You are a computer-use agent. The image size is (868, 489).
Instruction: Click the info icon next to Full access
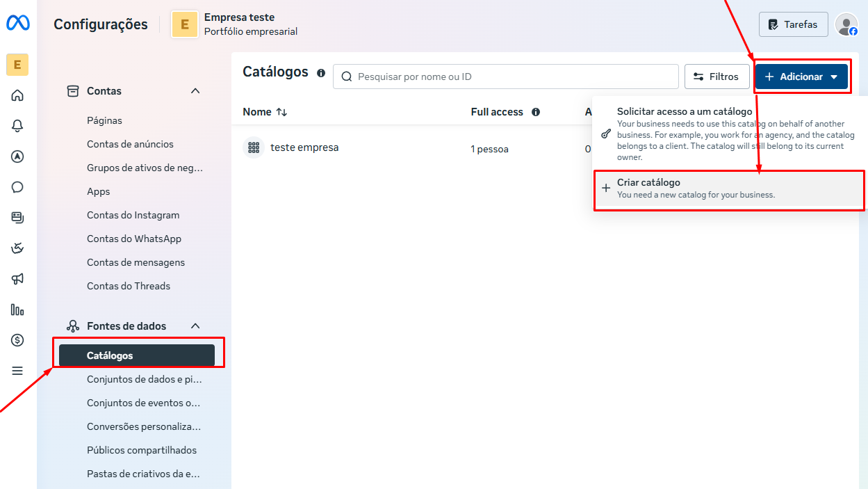click(x=536, y=112)
